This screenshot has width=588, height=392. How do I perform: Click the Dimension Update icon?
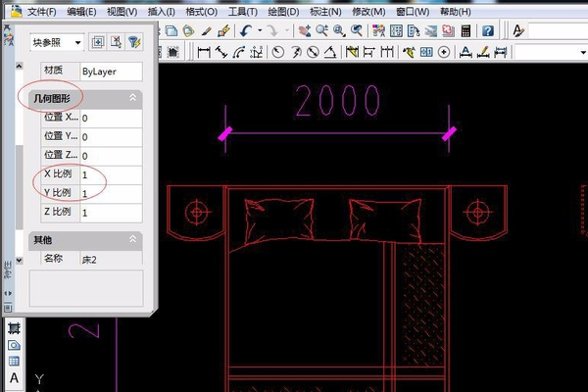501,52
